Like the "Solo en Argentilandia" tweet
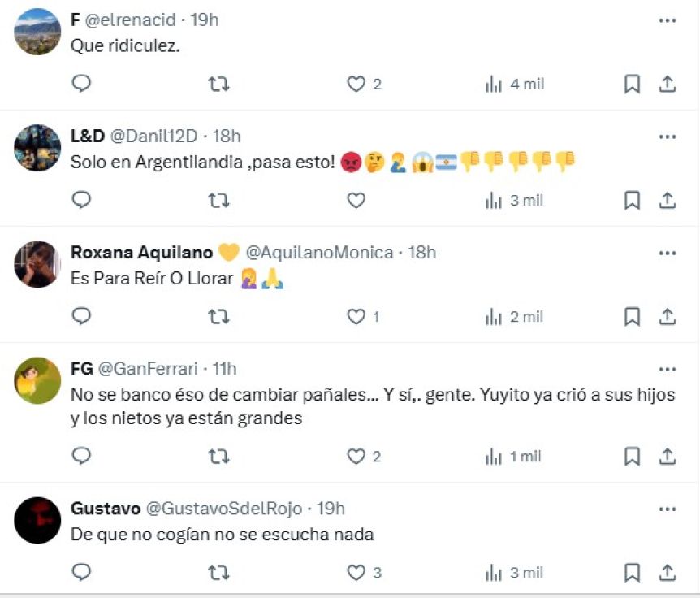 tap(356, 200)
